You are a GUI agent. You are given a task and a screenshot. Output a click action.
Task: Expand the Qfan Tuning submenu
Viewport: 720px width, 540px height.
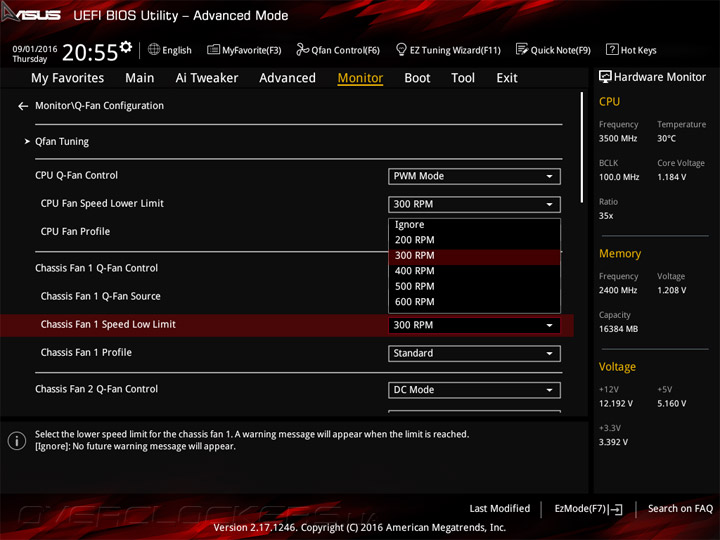(62, 141)
